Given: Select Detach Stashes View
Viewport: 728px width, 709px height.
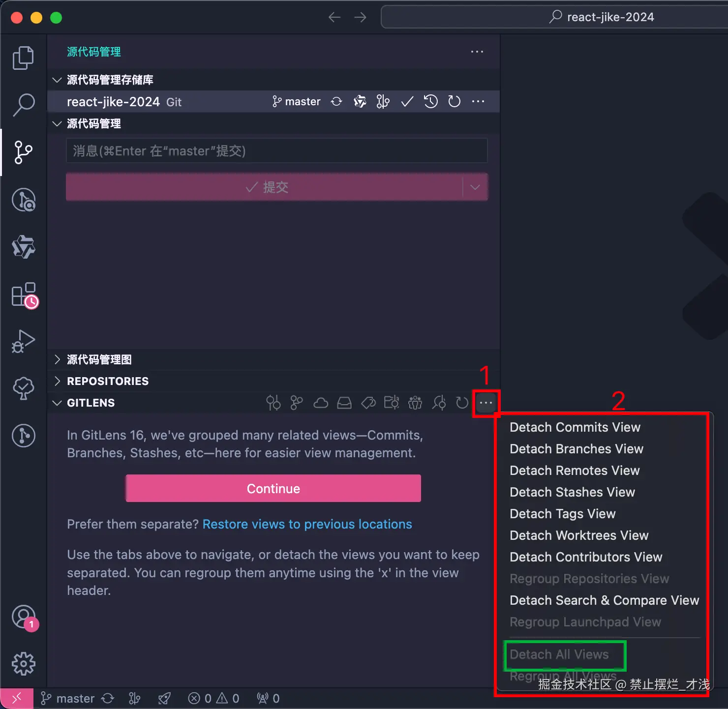Looking at the screenshot, I should click(x=572, y=492).
